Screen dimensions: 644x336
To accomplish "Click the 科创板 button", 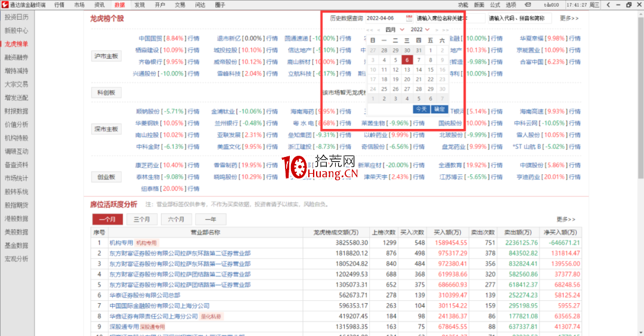I will (106, 93).
